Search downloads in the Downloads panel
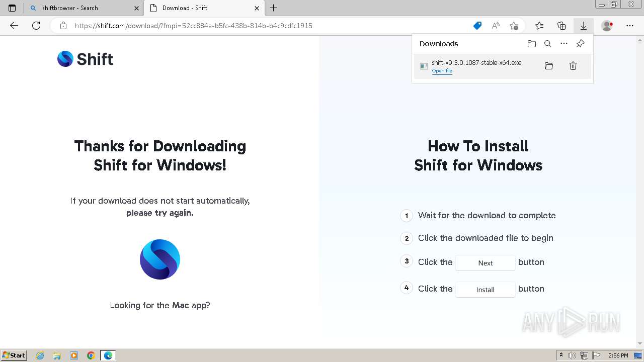 pos(548,44)
